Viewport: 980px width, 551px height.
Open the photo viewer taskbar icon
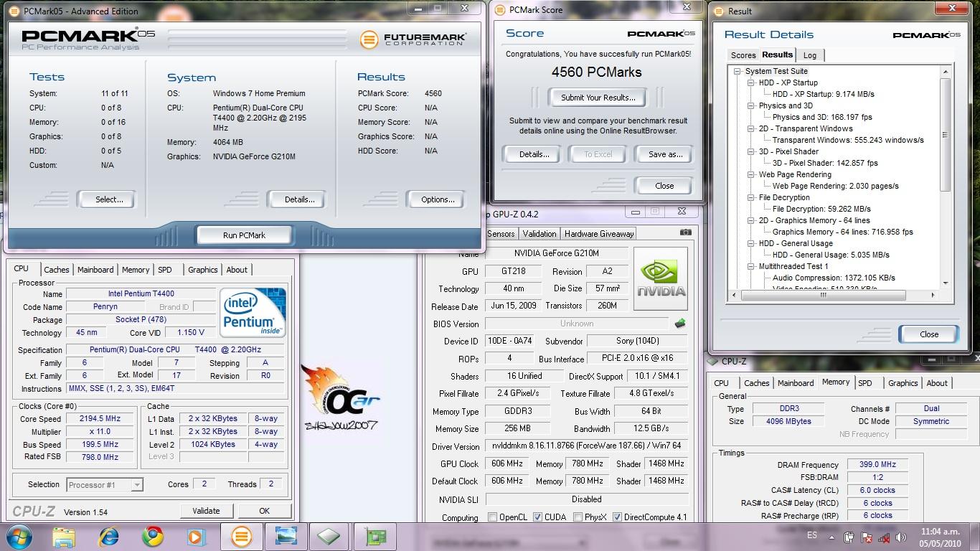coord(286,537)
